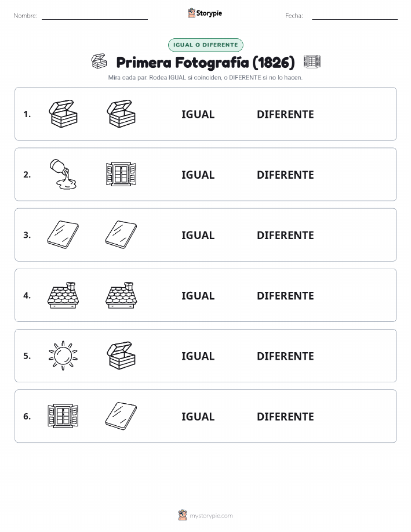The width and height of the screenshot is (411, 532).
Task: Click the Nombre input line
Action: coord(94,16)
